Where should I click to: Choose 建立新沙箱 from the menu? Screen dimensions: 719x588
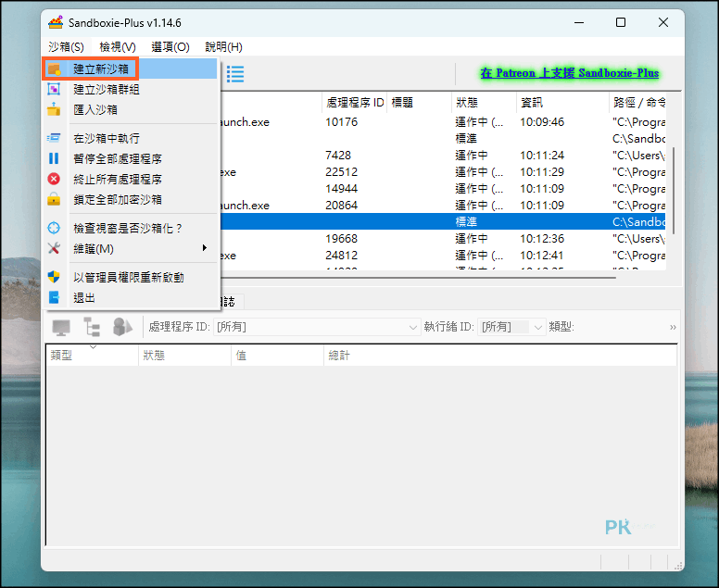pyautogui.click(x=131, y=69)
